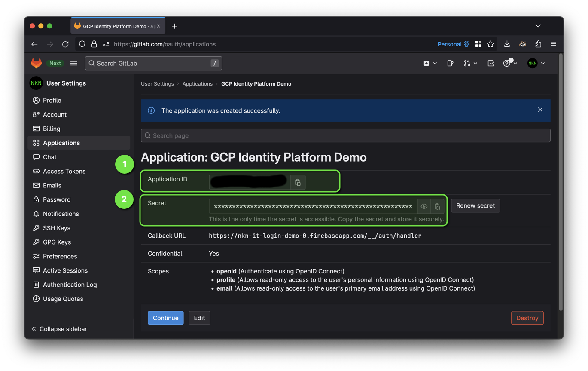
Task: Click the Applications breadcrumb link
Action: [x=197, y=84]
